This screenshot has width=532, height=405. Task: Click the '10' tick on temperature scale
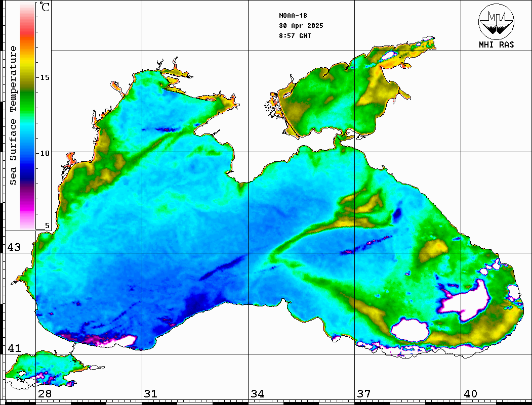[45, 153]
